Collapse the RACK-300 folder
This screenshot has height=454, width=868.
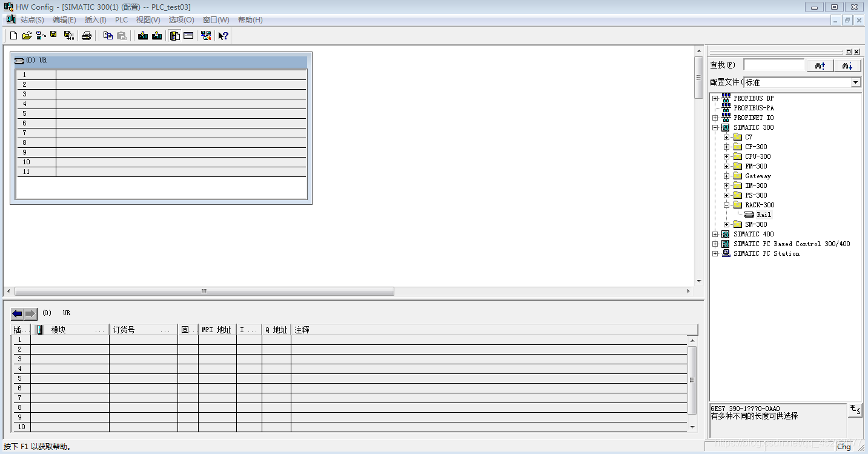[x=727, y=205]
